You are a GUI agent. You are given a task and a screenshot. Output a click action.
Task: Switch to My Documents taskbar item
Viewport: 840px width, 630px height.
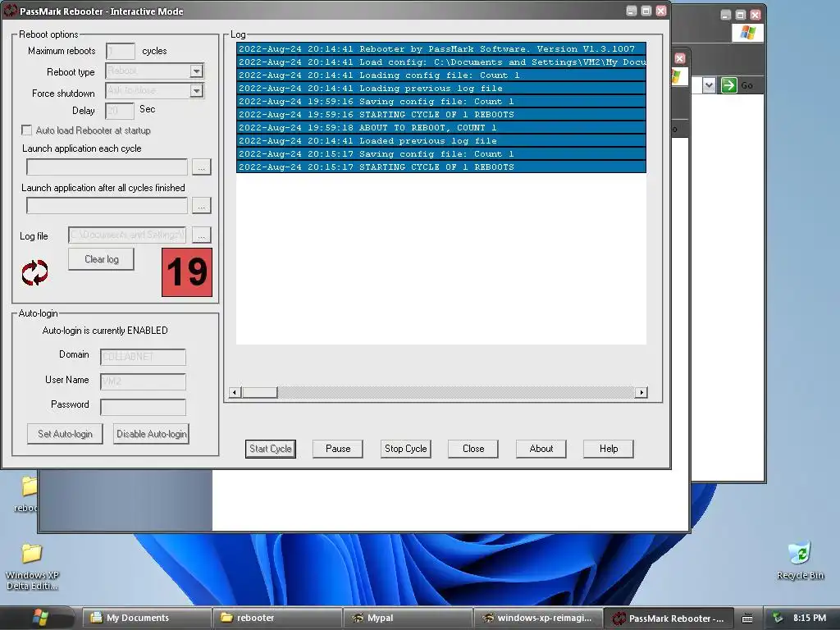click(146, 618)
